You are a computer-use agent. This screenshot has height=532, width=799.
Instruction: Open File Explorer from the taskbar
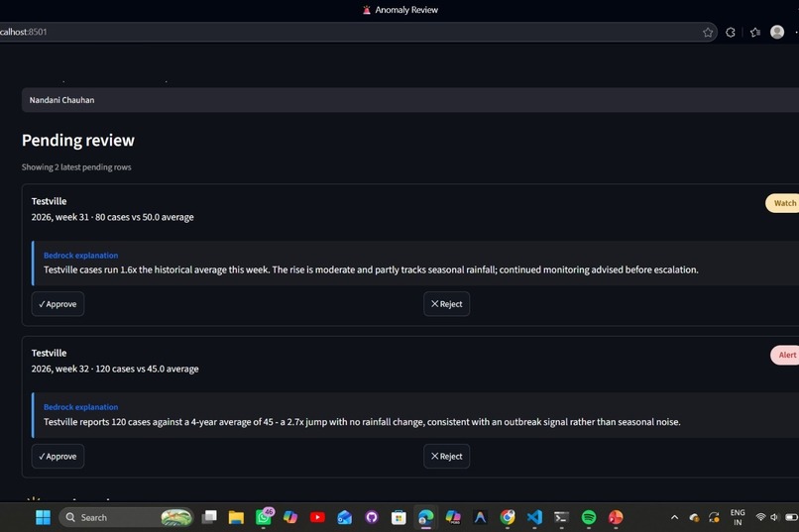[x=236, y=517]
